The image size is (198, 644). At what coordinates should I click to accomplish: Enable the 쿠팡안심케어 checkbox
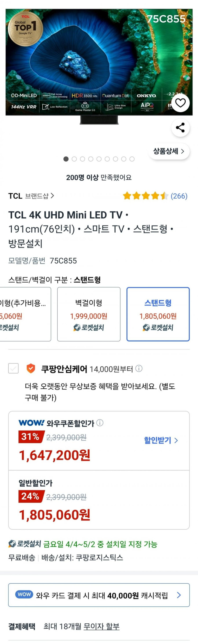13,368
